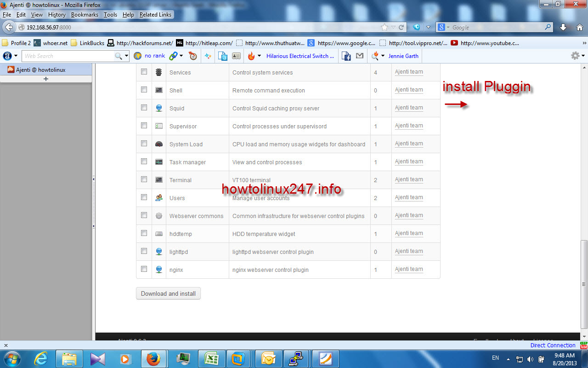Viewport: 588px width, 368px height.
Task: Open the Related Links menu
Action: click(x=155, y=15)
